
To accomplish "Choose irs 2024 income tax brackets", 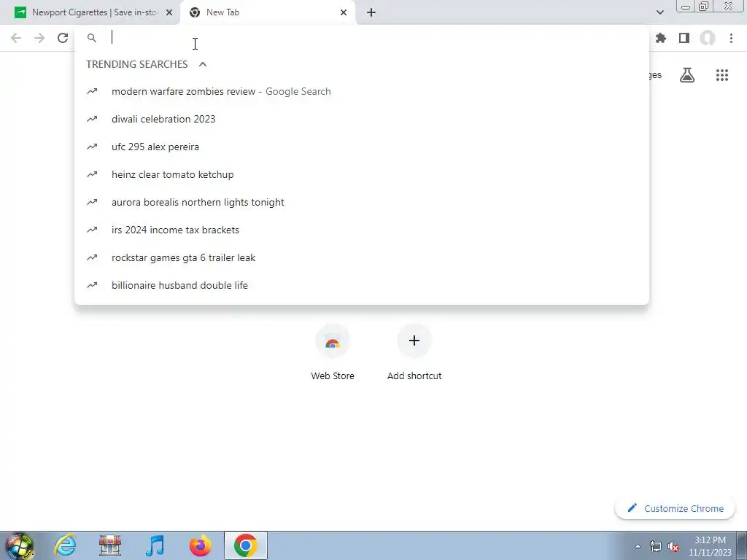I will tap(362, 230).
